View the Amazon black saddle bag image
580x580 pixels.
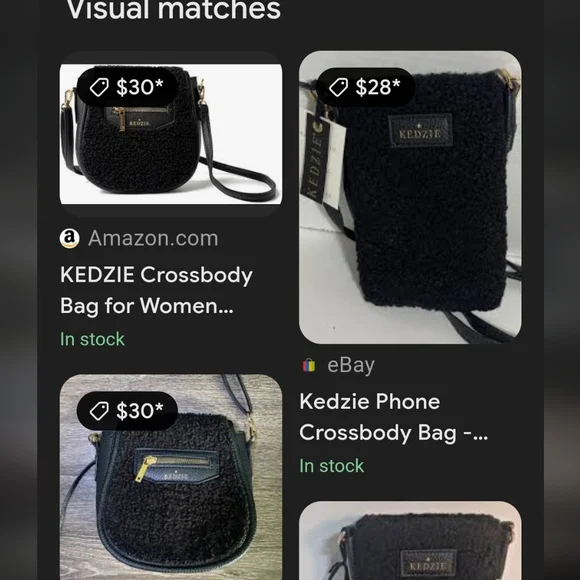pyautogui.click(x=171, y=134)
